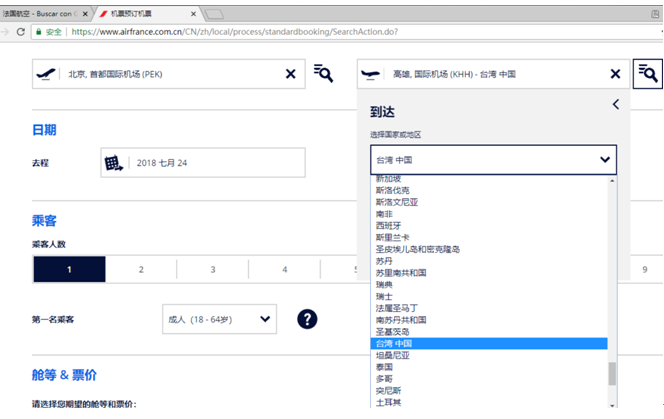Clear the departure airport 北京 (PEK) field
Screen dimensions: 664x419
click(x=291, y=74)
